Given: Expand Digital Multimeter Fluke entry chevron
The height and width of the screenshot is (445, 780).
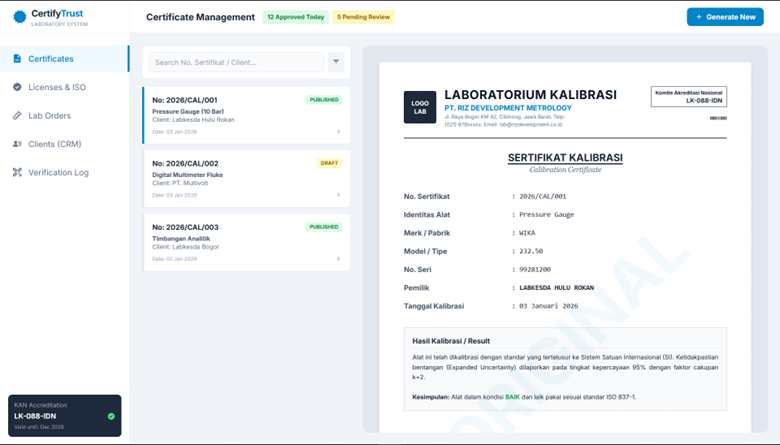Looking at the screenshot, I should coord(338,195).
